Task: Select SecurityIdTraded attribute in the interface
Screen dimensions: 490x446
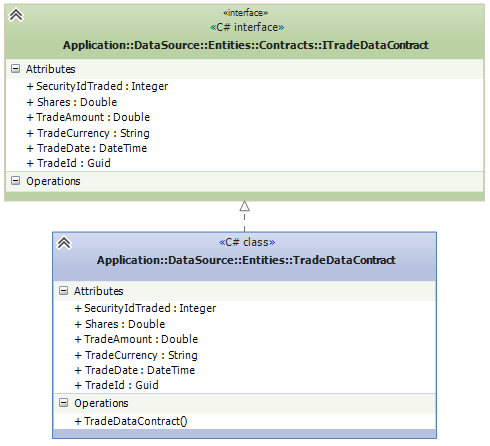Action: click(x=97, y=86)
